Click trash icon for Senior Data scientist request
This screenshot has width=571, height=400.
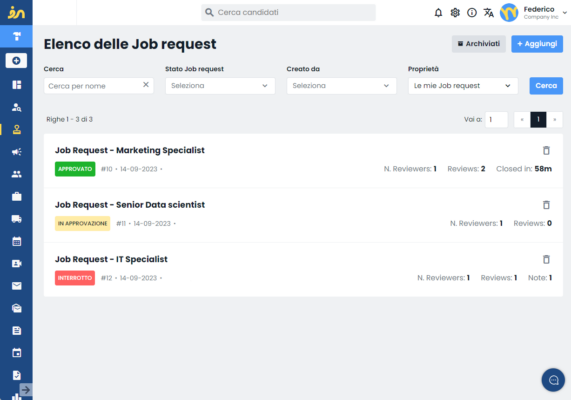click(546, 205)
